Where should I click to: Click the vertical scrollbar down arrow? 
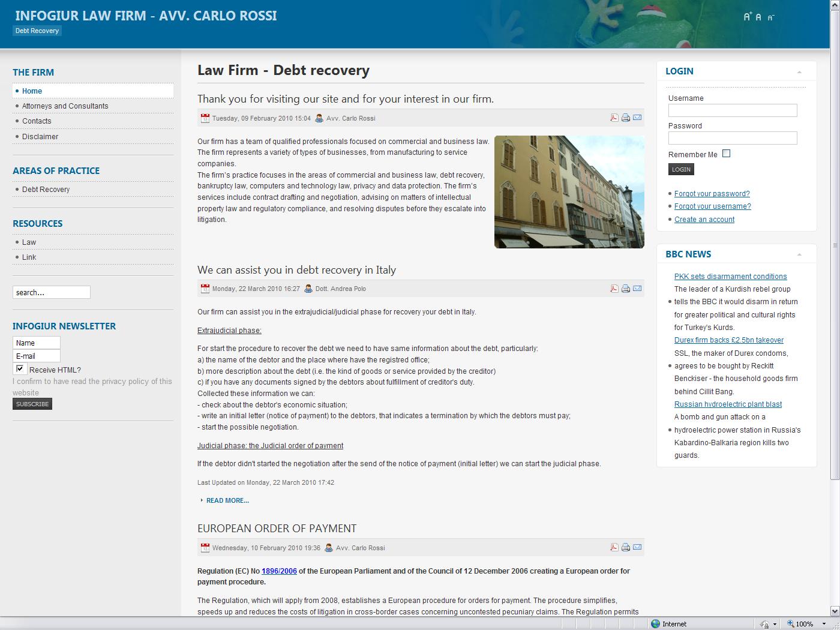click(835, 611)
